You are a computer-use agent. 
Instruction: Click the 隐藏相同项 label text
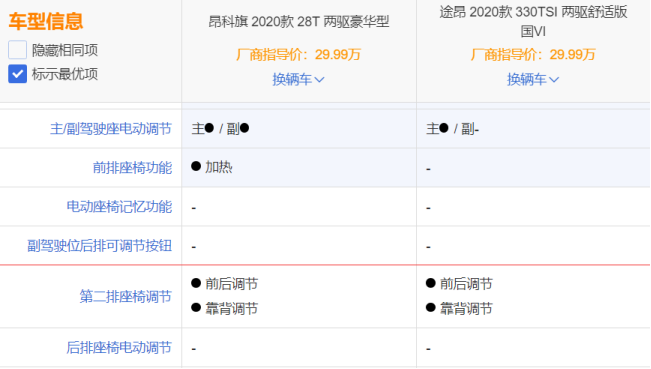click(65, 50)
